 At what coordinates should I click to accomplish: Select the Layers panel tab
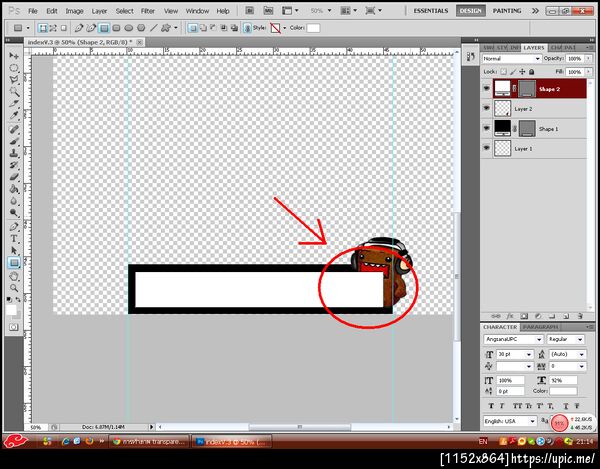click(534, 48)
